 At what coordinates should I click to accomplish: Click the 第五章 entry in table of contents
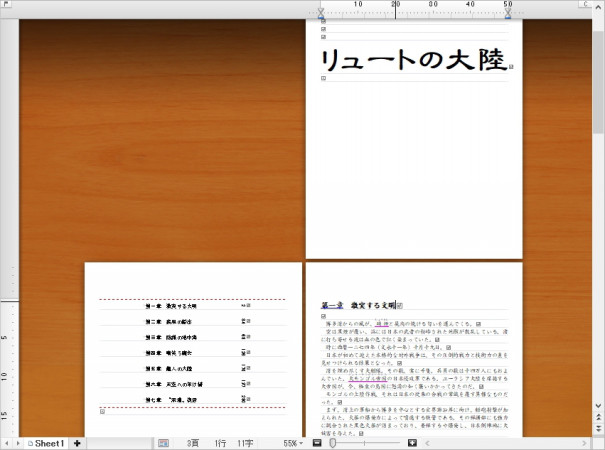[x=168, y=369]
